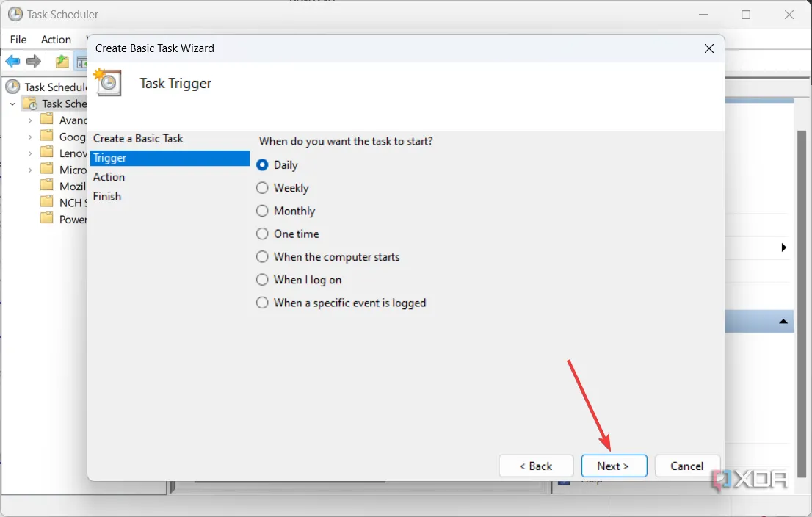Viewport: 812px width, 517px height.
Task: Collapse the Task Scheduler Library tree node
Action: pyautogui.click(x=12, y=104)
